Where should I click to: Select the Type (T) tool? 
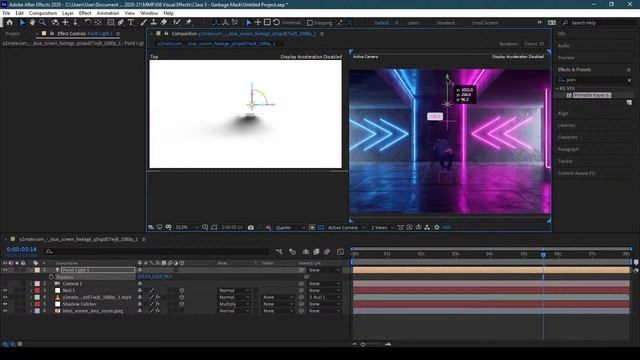click(131, 22)
